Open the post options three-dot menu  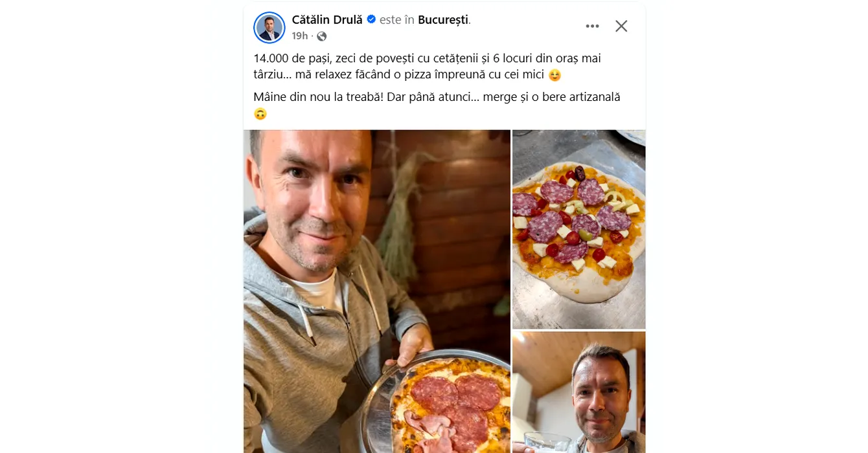[592, 27]
